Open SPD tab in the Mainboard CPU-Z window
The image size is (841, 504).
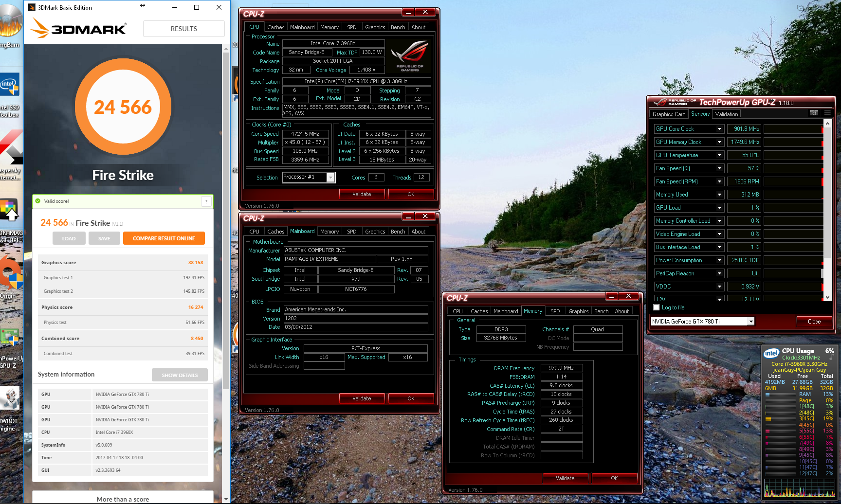point(351,232)
